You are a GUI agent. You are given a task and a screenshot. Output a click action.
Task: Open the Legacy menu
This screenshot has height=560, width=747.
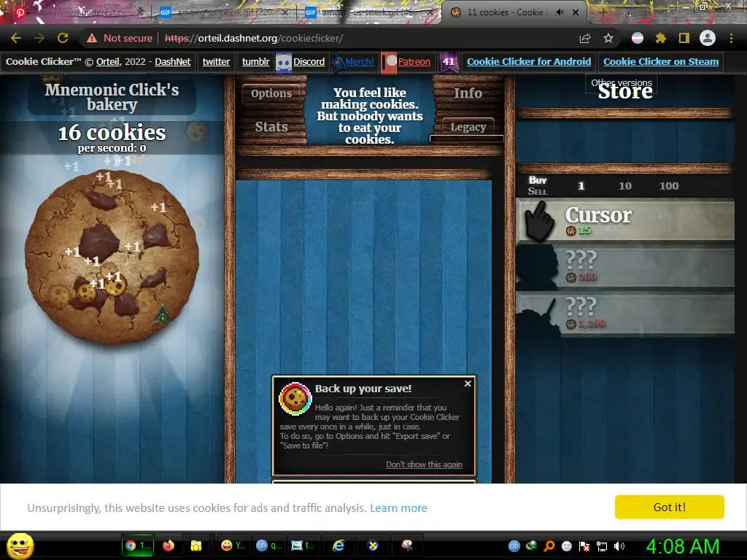pos(468,127)
